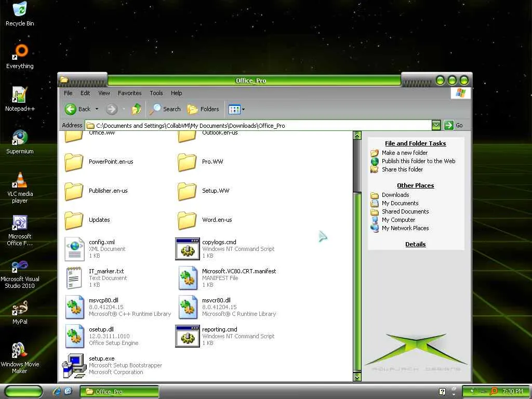This screenshot has height=399, width=532.
Task: Go Back in the Explorer toolbar
Action: 78,109
